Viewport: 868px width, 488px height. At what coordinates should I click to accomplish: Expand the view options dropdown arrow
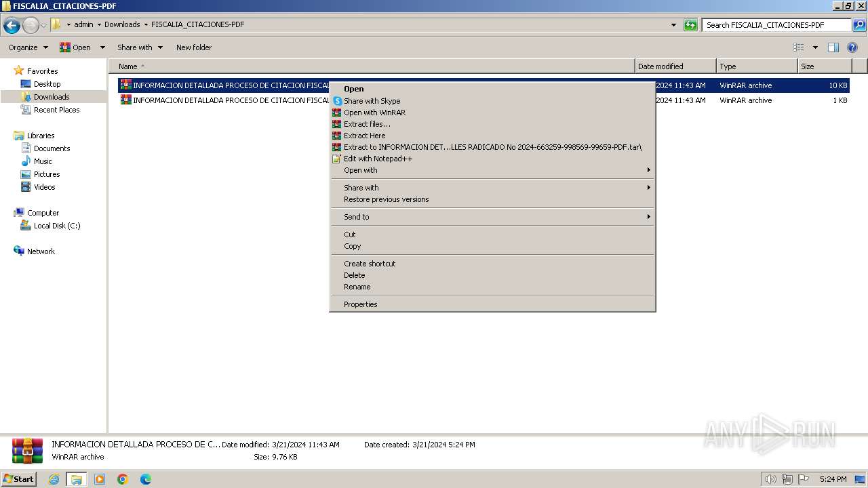(815, 47)
